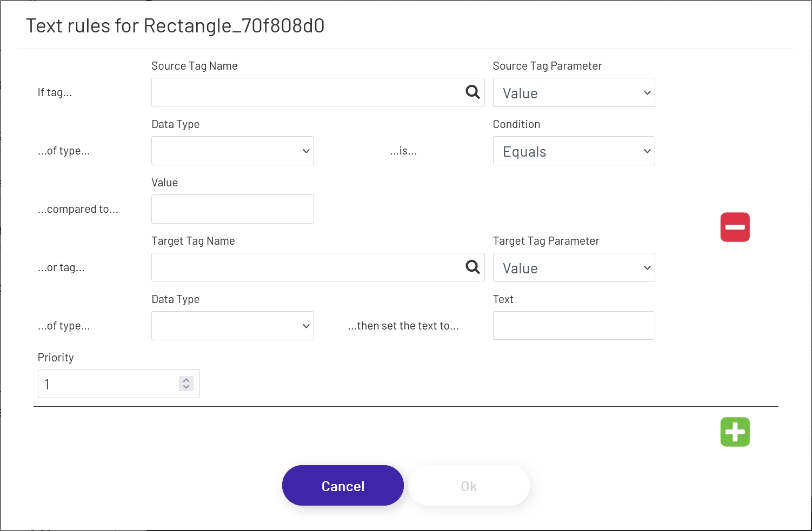This screenshot has width=812, height=531.
Task: Open the Data Type dropdown under first '...of type...'
Action: [x=232, y=151]
